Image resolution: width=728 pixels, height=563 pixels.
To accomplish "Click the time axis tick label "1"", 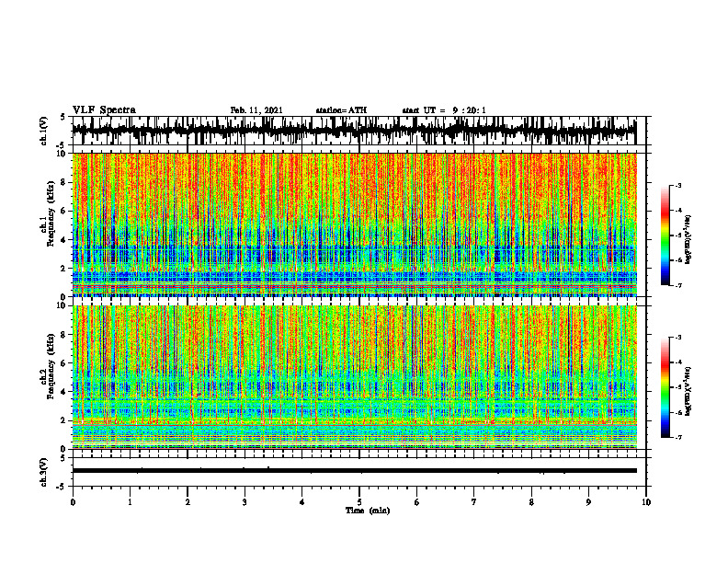I will click(130, 502).
